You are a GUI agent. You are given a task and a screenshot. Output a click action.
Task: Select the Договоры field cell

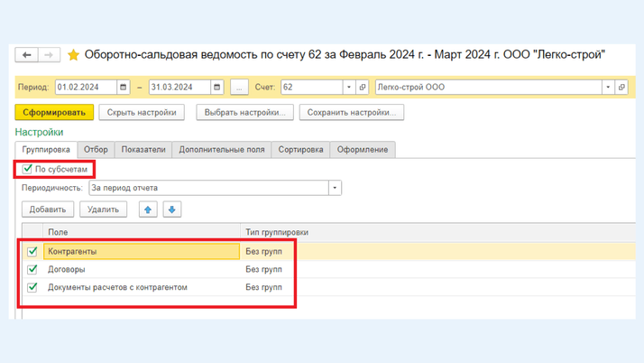[x=142, y=269]
